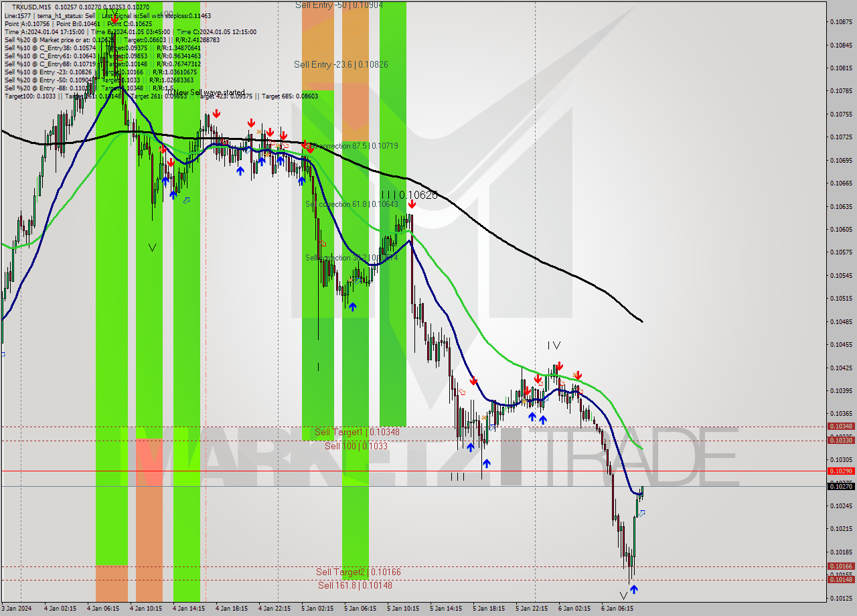Click the 'I V' wave label near 0.10455
857x616 pixels.
tap(554, 345)
